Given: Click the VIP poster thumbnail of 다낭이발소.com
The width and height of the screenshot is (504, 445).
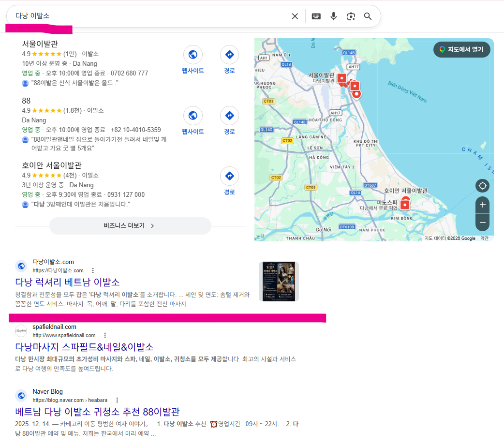Looking at the screenshot, I should 279,282.
